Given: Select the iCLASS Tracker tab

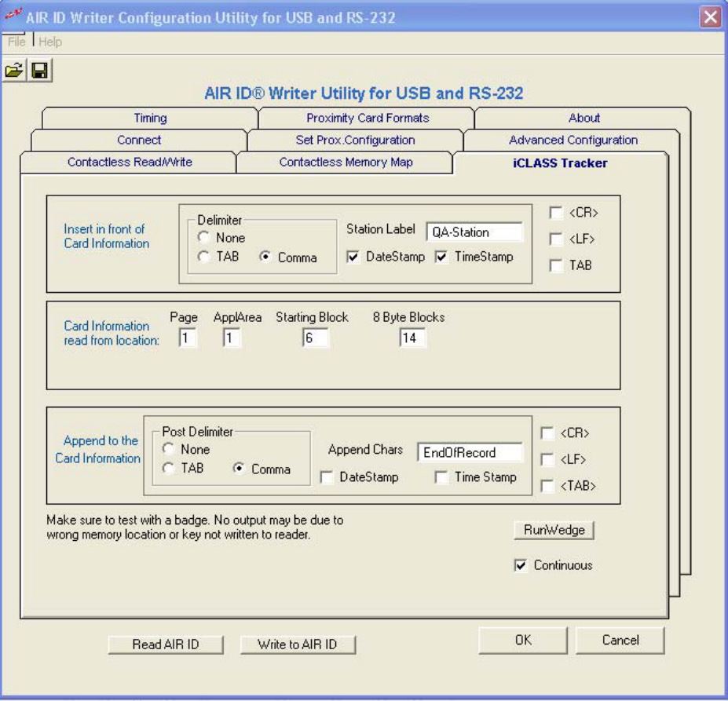Looking at the screenshot, I should pos(560,163).
